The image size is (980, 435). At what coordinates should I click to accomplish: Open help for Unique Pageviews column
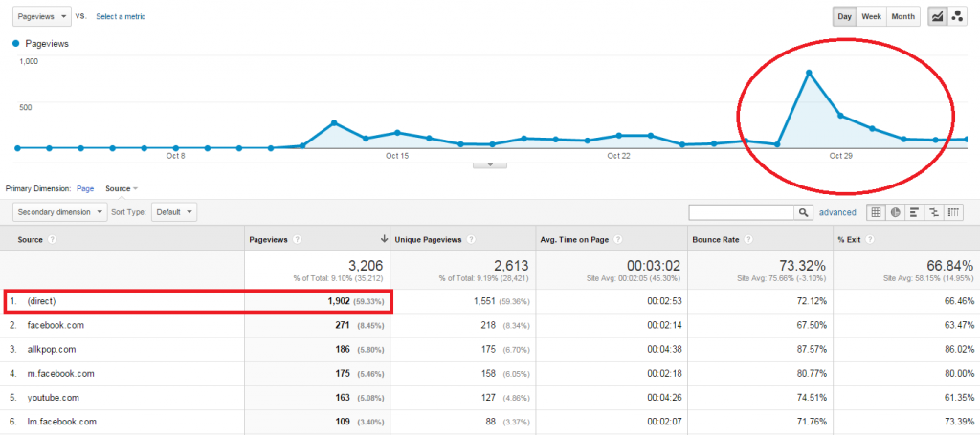(470, 240)
